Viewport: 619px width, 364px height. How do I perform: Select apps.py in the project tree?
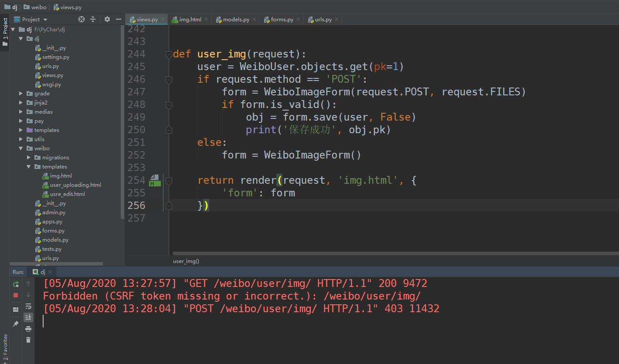pyautogui.click(x=52, y=222)
